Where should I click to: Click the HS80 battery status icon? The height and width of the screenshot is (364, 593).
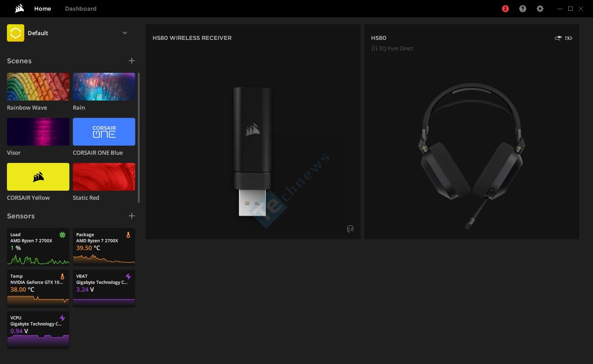pyautogui.click(x=569, y=38)
